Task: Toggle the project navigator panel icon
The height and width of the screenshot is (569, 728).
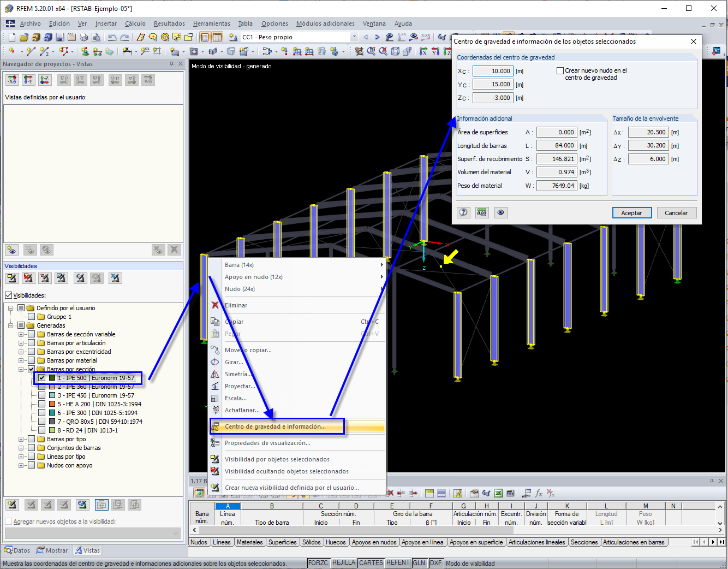Action: 205,37
